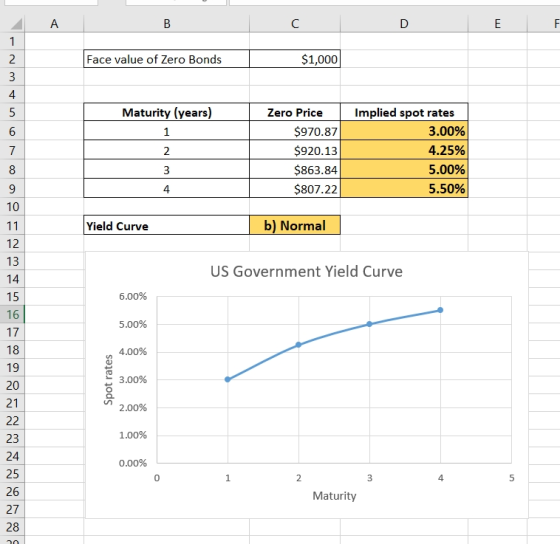
Task: Click the 'US Government Yield Curve' chart title
Action: pyautogui.click(x=306, y=271)
